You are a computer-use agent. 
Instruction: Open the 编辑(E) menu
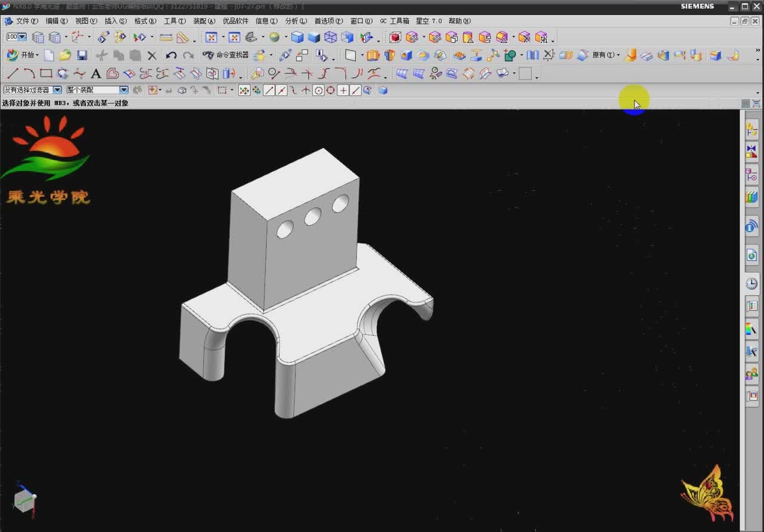pos(57,21)
